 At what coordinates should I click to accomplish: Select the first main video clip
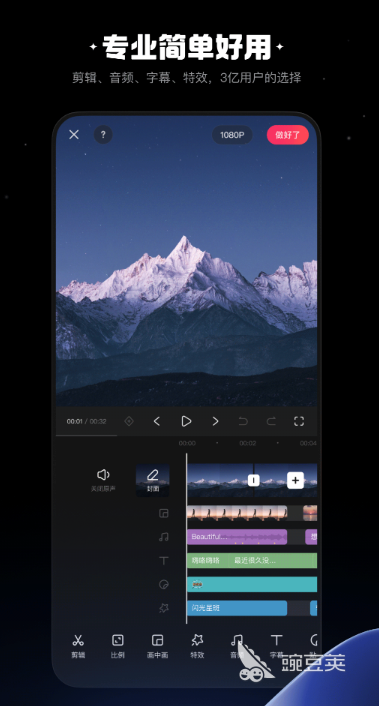(x=220, y=480)
